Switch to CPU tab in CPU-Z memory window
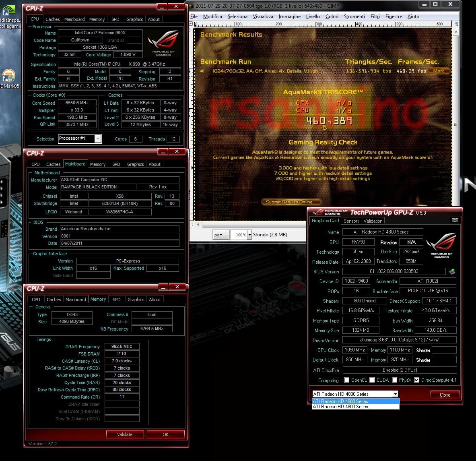Viewport: 476px width, 461px height. [36, 300]
